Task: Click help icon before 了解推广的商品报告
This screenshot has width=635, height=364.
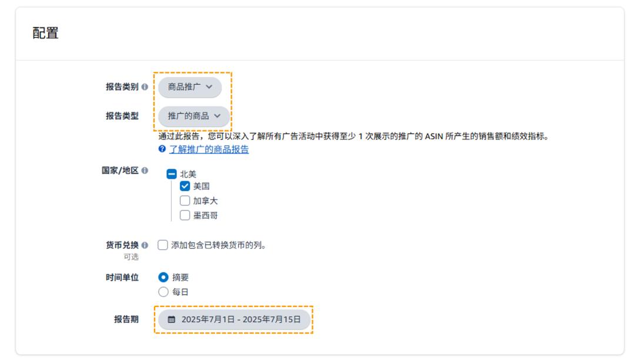Action: pos(162,150)
